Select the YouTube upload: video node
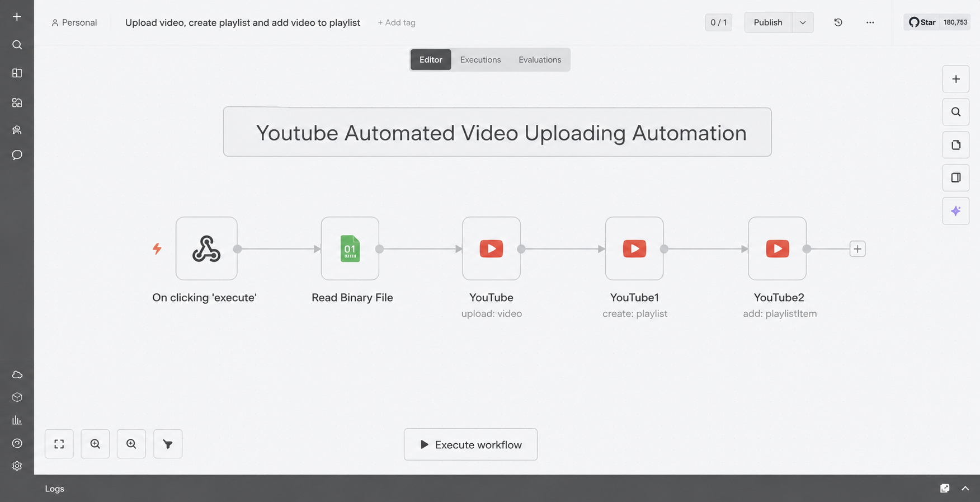Viewport: 980px width, 502px height. pos(491,248)
